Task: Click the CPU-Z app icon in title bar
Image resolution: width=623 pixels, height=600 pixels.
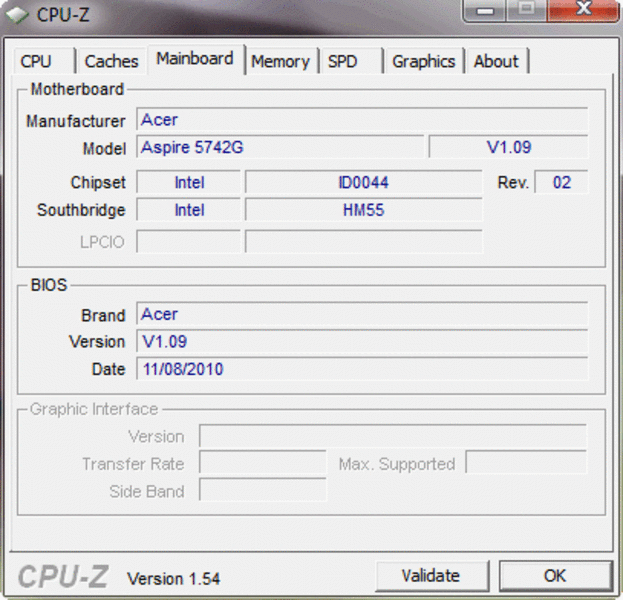Action: pyautogui.click(x=17, y=15)
